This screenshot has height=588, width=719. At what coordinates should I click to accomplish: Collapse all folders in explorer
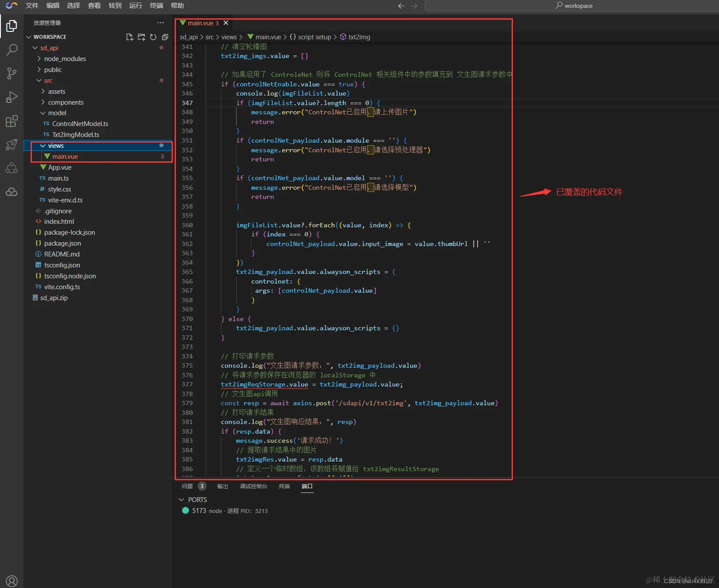coord(165,37)
